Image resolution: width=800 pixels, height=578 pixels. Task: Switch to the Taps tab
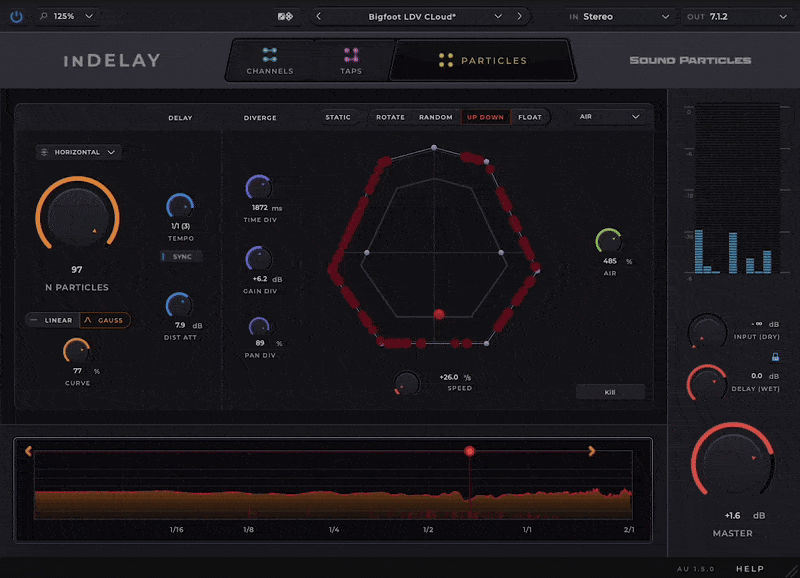click(351, 61)
